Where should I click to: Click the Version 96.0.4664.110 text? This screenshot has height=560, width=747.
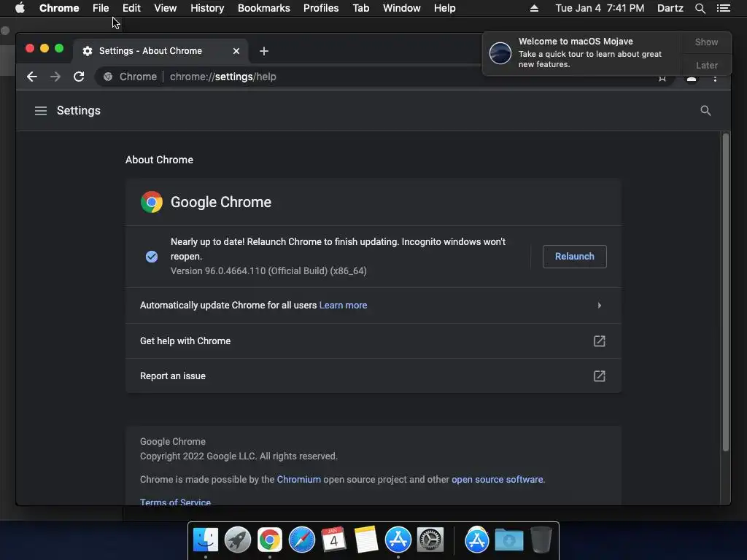[x=268, y=271]
